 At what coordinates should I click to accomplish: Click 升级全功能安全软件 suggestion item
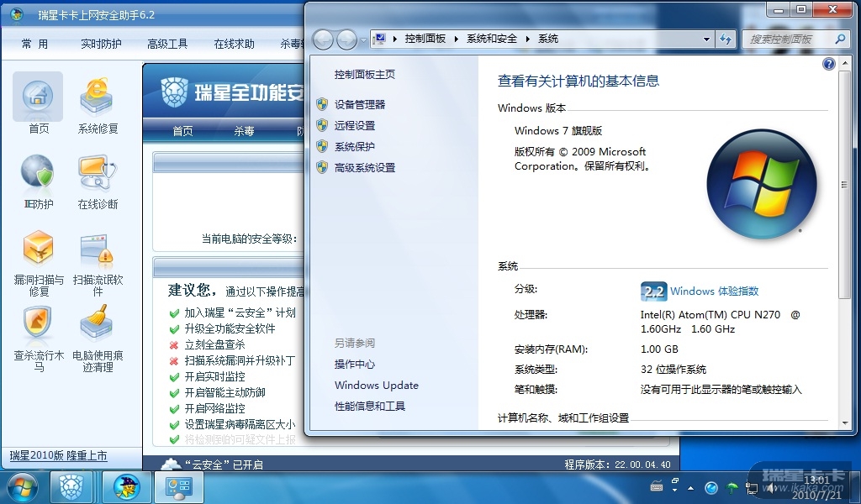[x=230, y=328]
